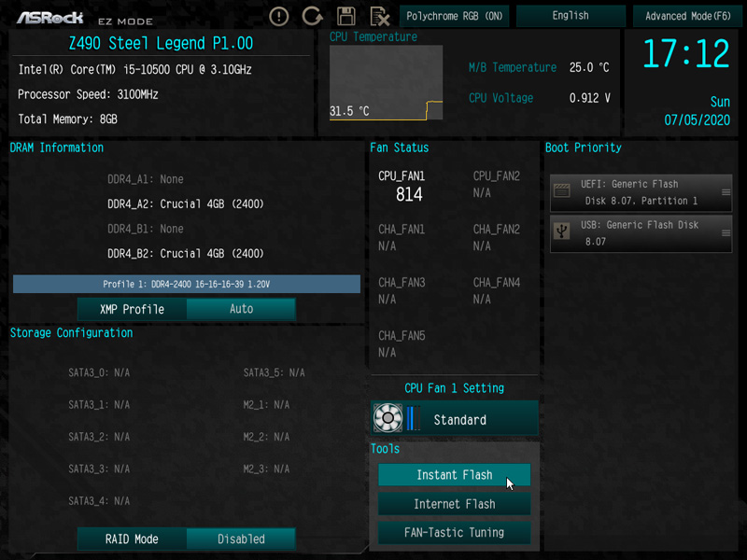Click the Fan Status heading

[x=400, y=147]
